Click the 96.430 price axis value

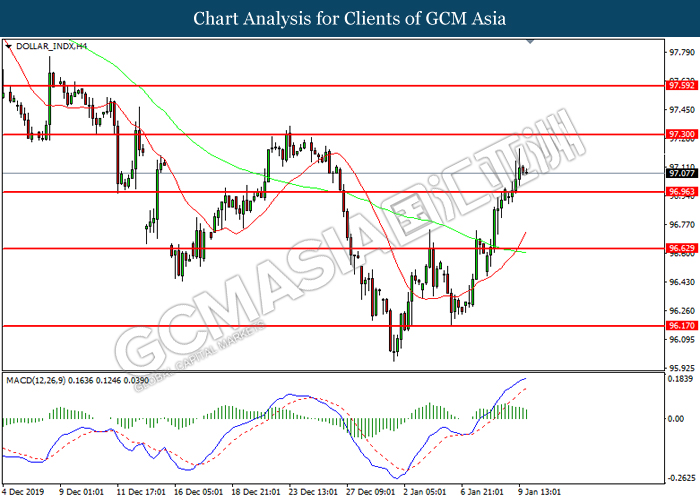click(682, 282)
